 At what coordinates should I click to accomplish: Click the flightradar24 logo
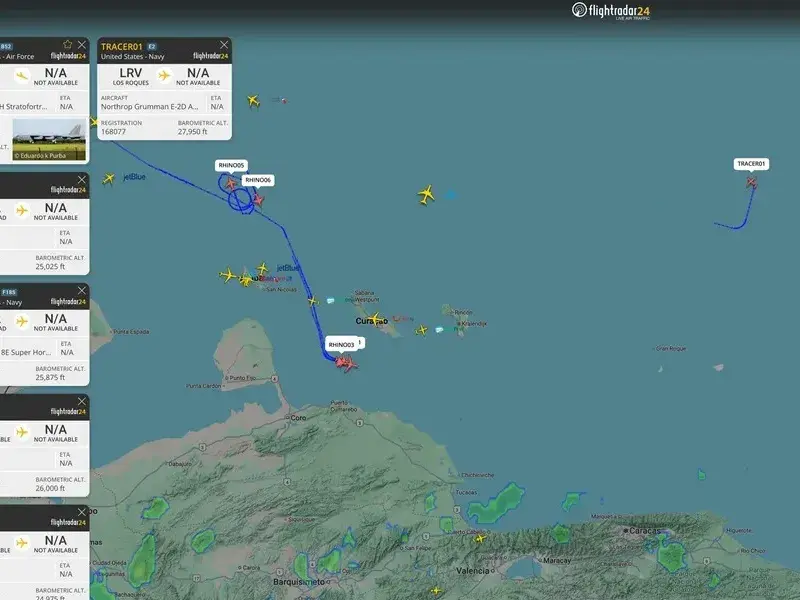[611, 11]
